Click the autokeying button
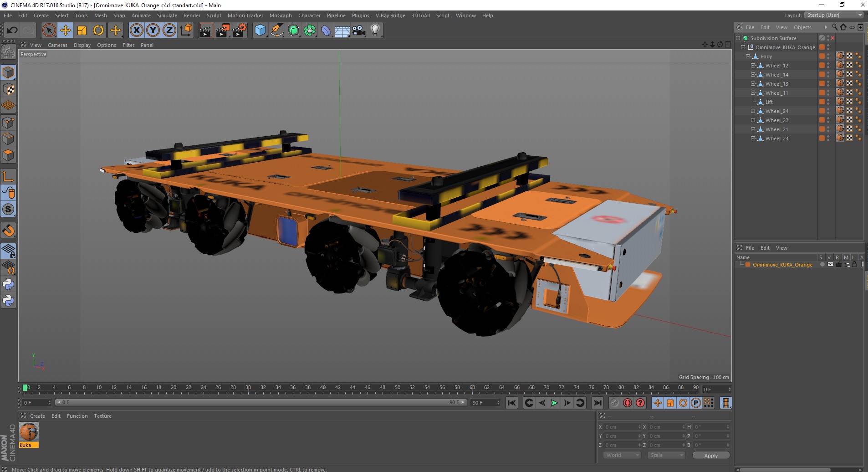Viewport: 868px width, 472px height. point(628,403)
